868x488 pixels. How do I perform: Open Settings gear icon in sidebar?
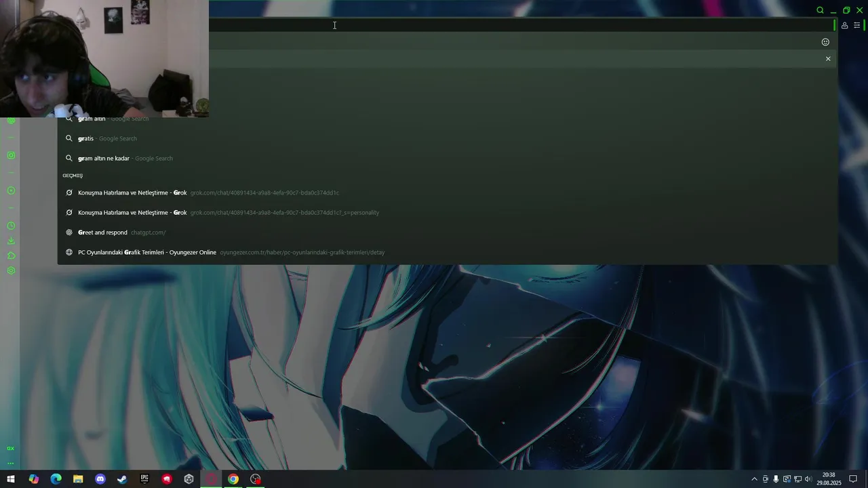pos(11,270)
